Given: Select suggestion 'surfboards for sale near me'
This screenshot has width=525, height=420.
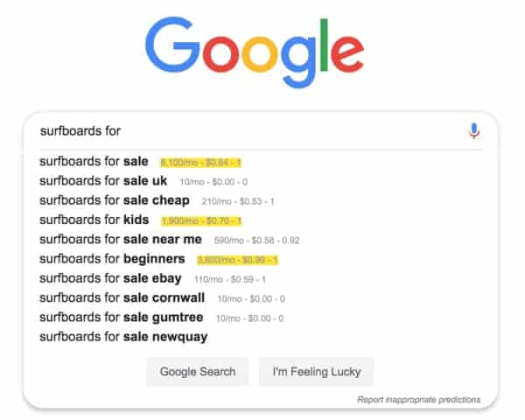Looking at the screenshot, I should (x=121, y=240).
